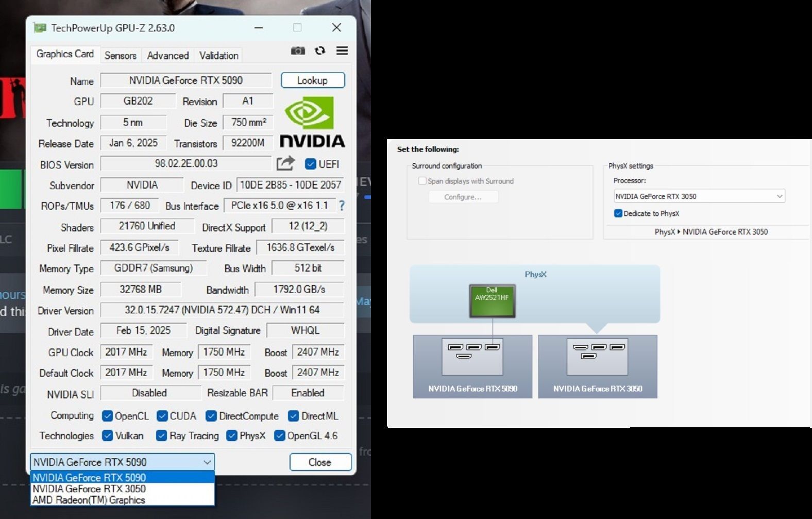Select the RTX 5090 card in the PhysX diagram
The image size is (812, 519).
point(472,366)
